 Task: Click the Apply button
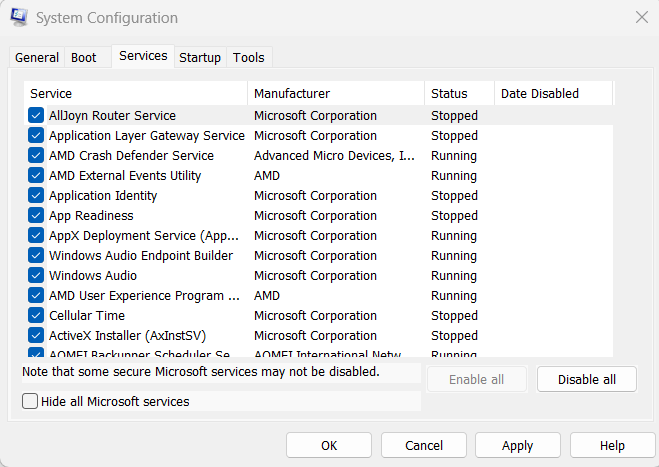click(517, 445)
